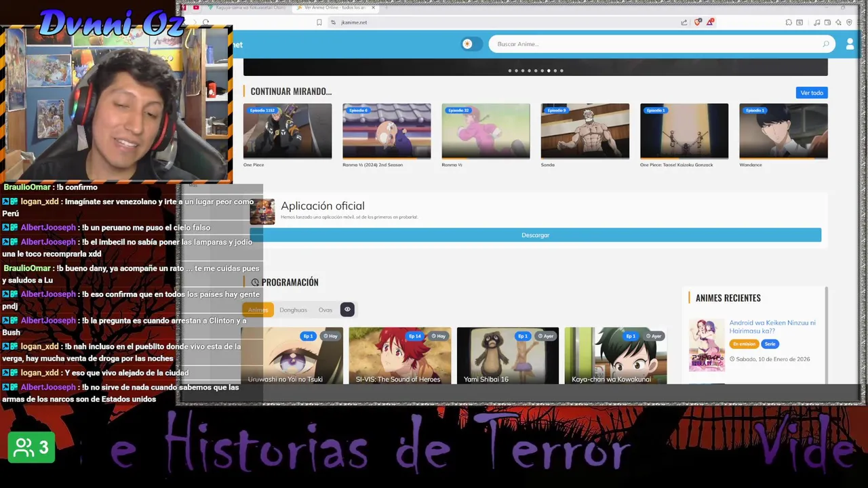Open the Ranma ½ Episodio 32 thumbnail

[x=486, y=131]
